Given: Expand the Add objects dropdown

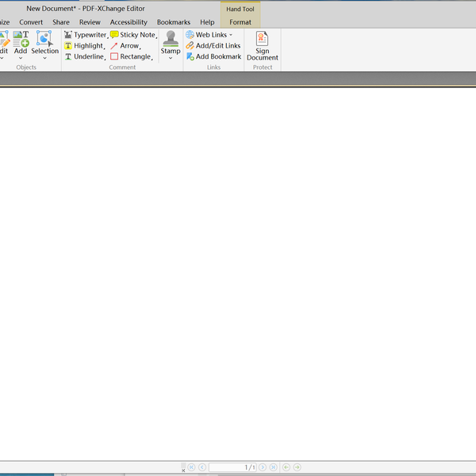Looking at the screenshot, I should (x=21, y=58).
